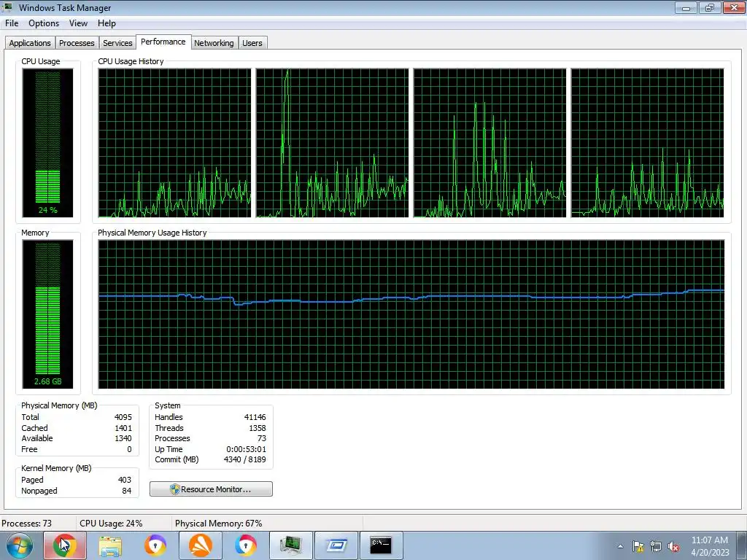This screenshot has height=560, width=747.
Task: Click the second CPU history graph with tall spike
Action: pyautogui.click(x=332, y=143)
